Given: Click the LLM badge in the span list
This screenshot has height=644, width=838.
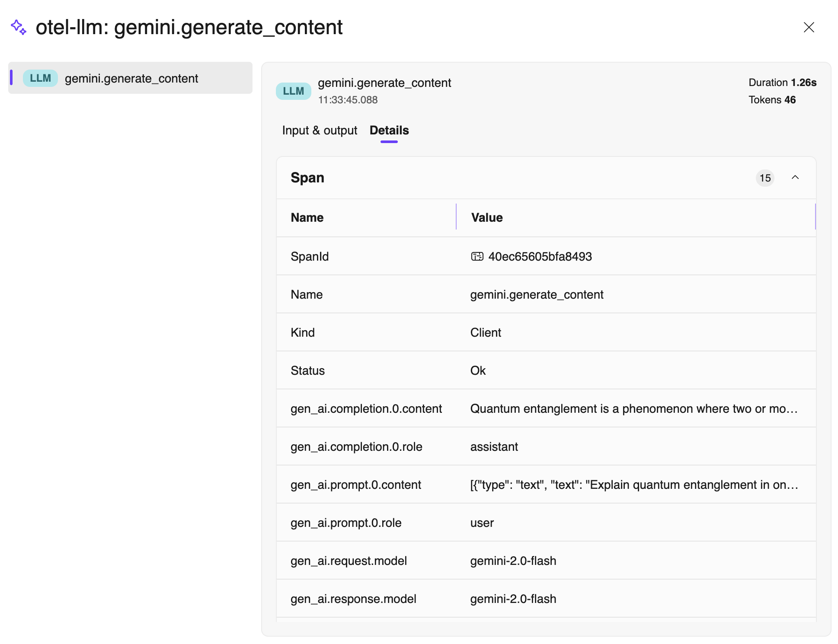Looking at the screenshot, I should tap(40, 78).
